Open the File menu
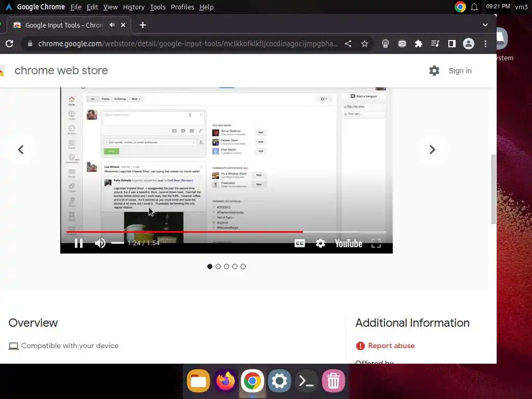Viewport: 532px width, 399px height. point(76,7)
